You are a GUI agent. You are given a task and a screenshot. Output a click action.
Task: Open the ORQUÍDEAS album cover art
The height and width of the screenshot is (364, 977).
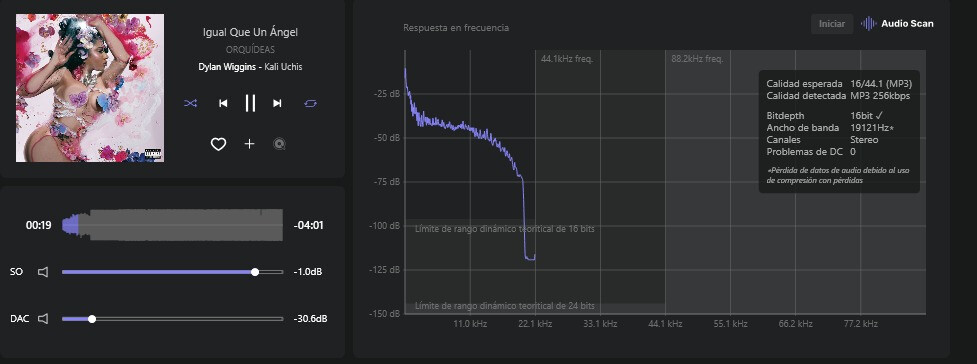click(90, 88)
